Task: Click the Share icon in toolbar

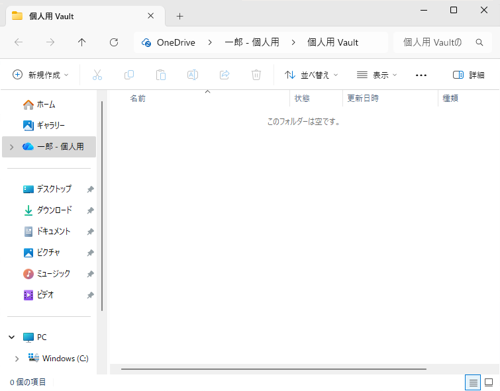Action: 224,75
